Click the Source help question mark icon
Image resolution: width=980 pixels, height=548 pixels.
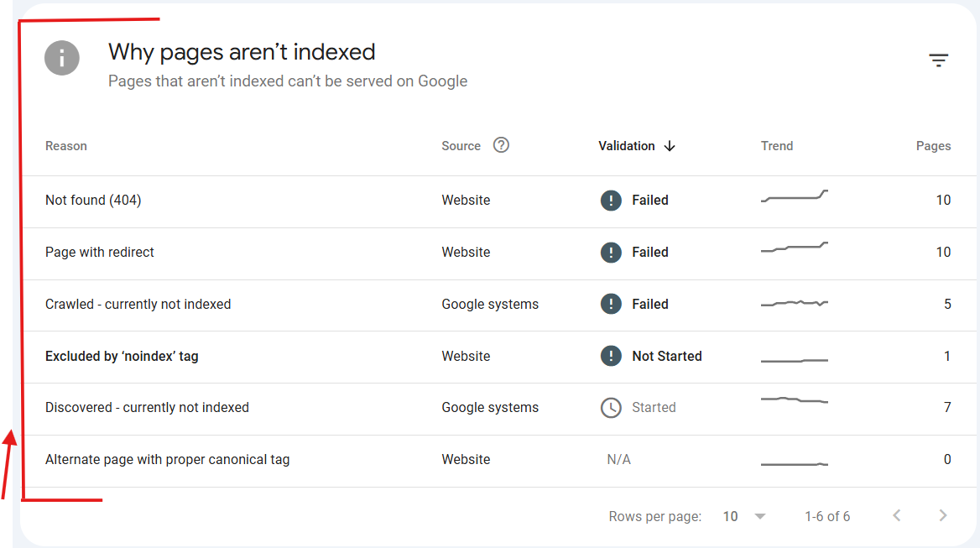click(x=501, y=145)
